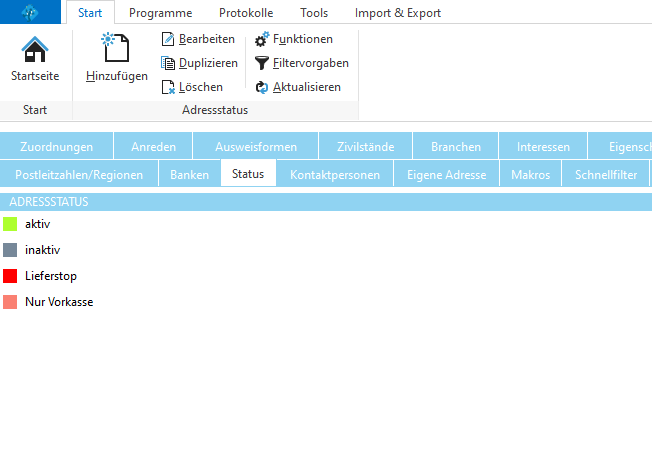
Task: Select the Anreden tab
Action: 153,146
